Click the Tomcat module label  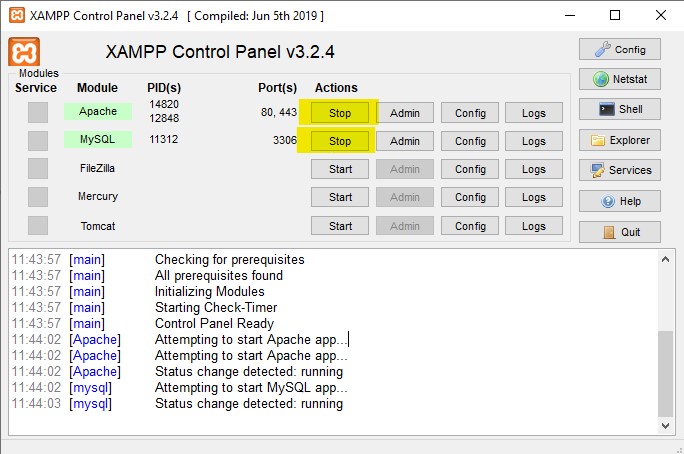point(98,226)
